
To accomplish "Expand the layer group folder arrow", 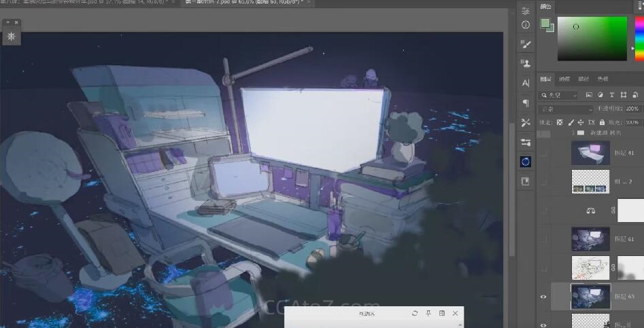I will click(573, 133).
